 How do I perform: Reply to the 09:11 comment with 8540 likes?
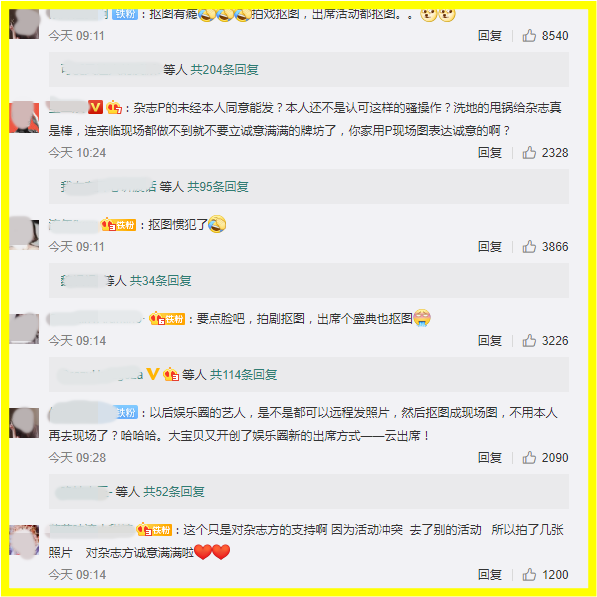coord(490,36)
